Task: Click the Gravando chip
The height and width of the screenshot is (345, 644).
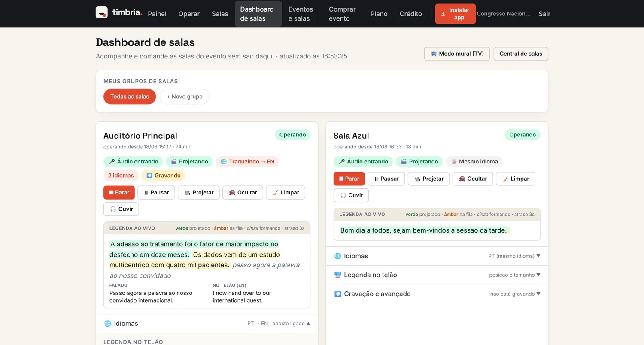Action: pos(163,176)
